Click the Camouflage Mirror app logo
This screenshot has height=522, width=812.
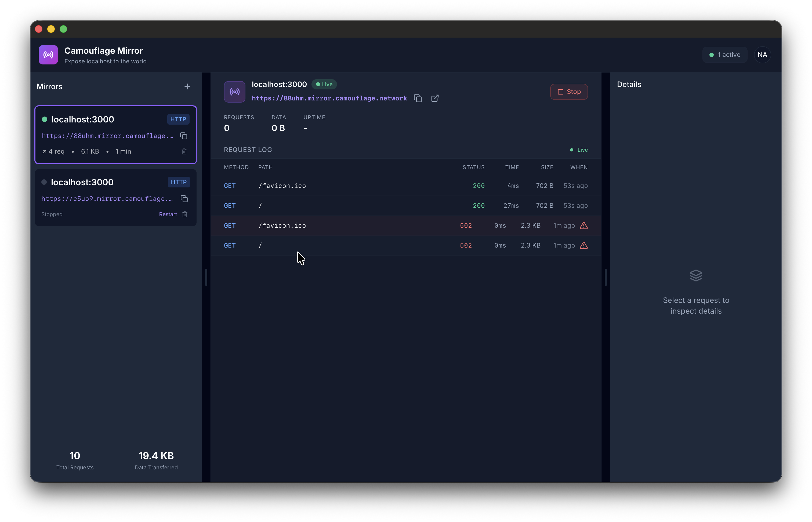click(48, 55)
